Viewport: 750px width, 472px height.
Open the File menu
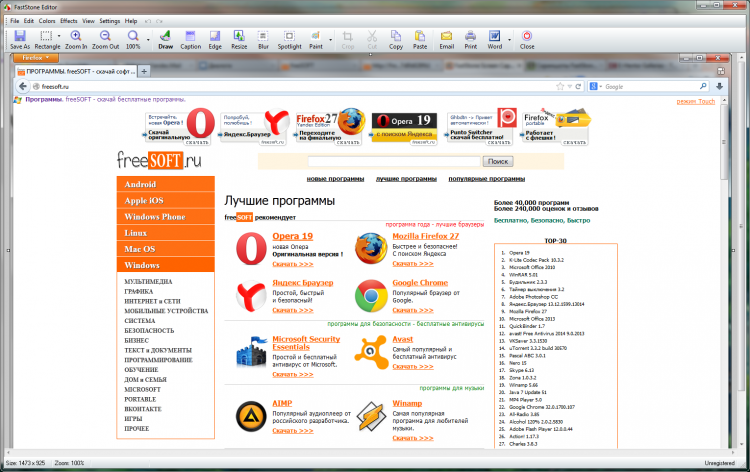(15, 21)
